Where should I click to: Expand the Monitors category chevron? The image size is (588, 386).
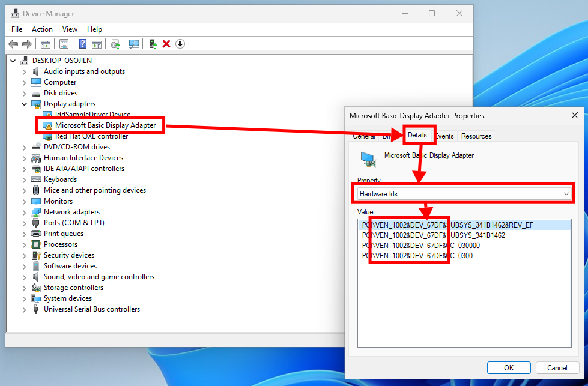[25, 202]
